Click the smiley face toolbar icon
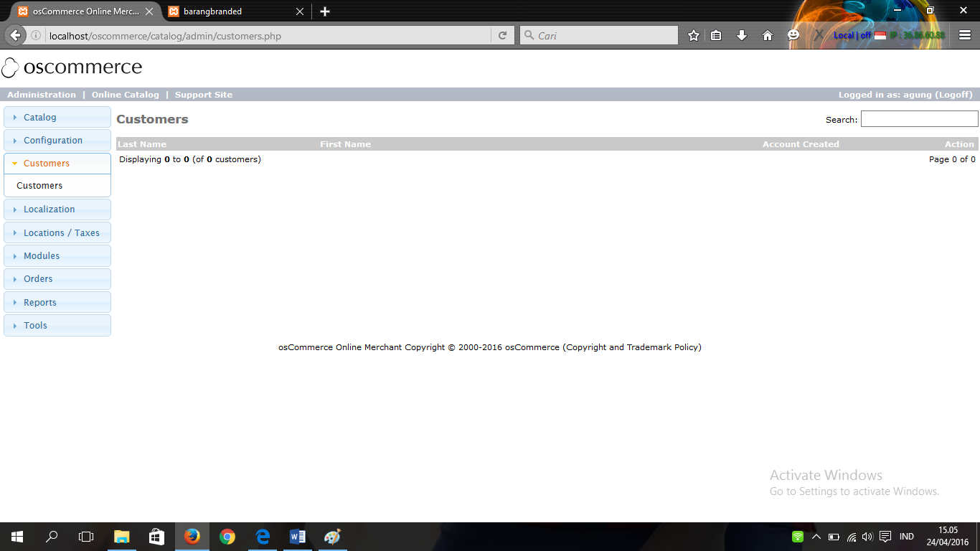This screenshot has width=980, height=551. click(793, 35)
